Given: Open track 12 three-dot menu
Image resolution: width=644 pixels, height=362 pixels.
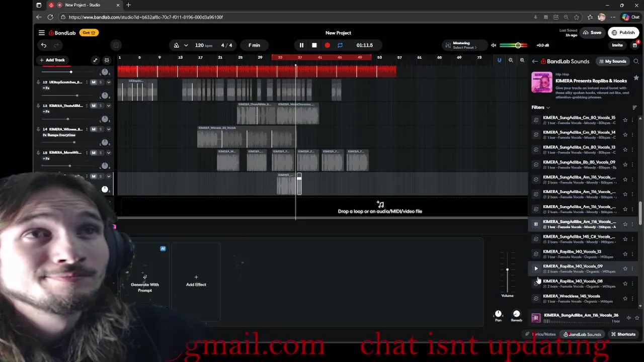Looking at the screenshot, I should tap(87, 82).
